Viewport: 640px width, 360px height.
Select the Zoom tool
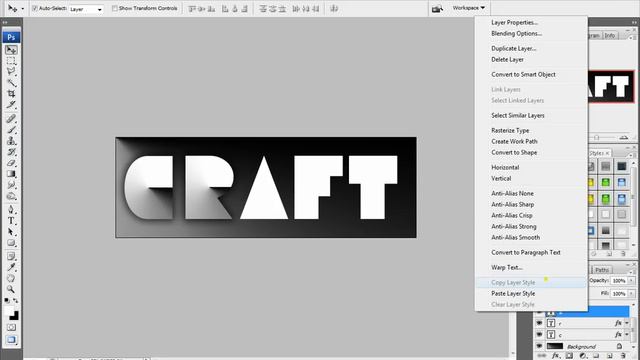11,289
